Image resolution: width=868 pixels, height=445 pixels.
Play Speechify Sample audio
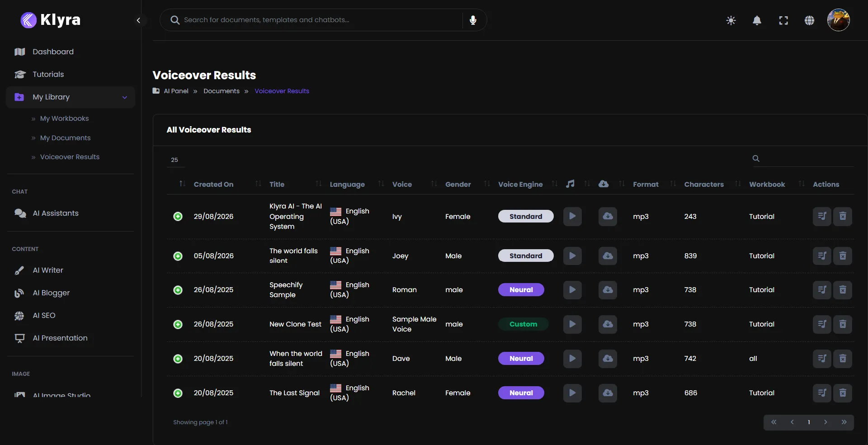tap(572, 290)
